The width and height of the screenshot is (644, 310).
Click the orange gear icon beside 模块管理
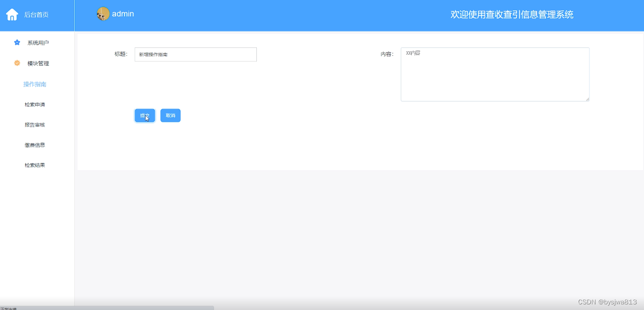[17, 63]
